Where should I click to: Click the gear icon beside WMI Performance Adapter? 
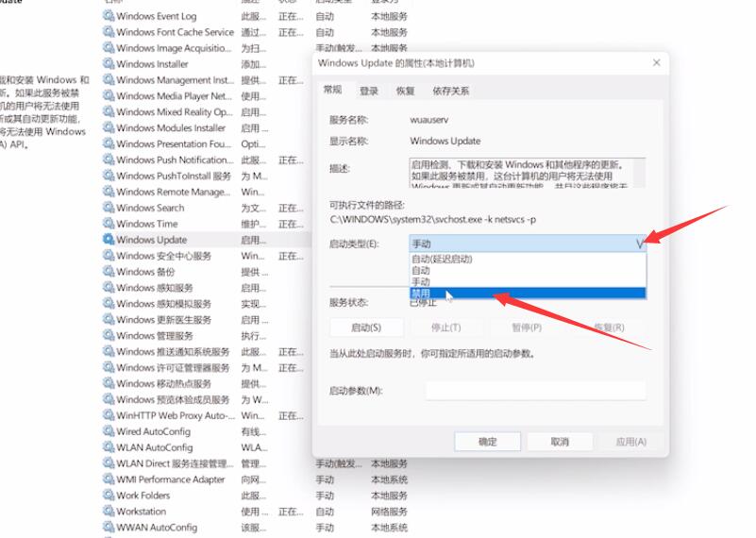pyautogui.click(x=109, y=479)
